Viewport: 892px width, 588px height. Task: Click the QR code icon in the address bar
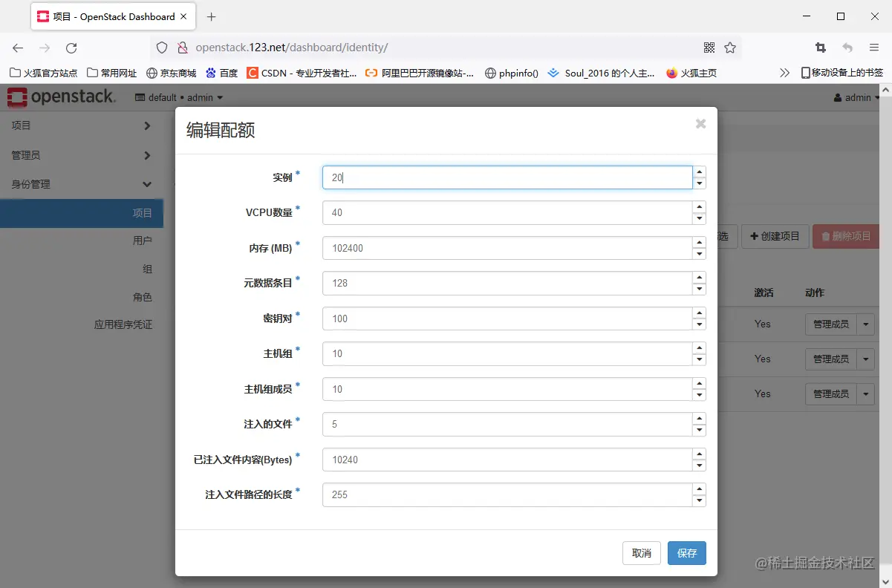[x=709, y=46]
